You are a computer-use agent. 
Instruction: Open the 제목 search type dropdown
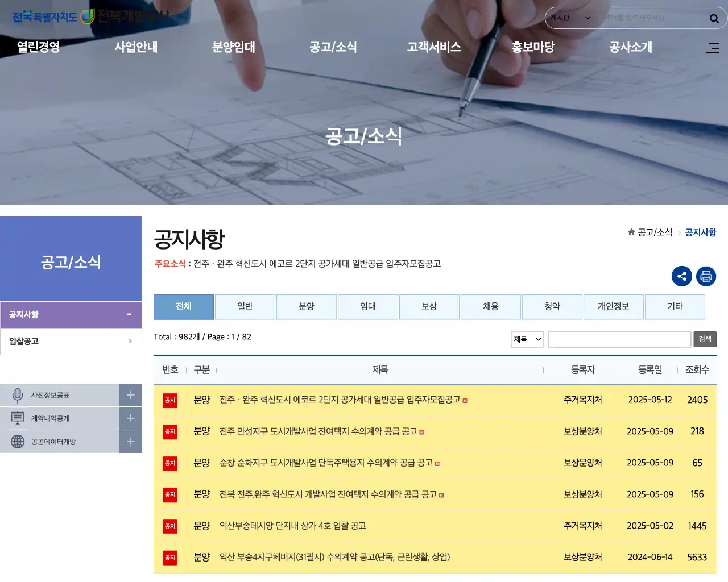pos(527,339)
